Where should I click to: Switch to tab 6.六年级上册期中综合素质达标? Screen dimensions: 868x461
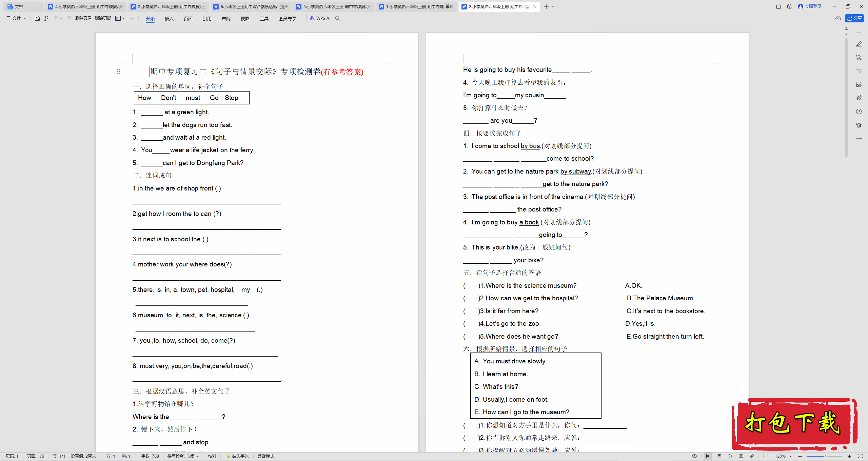tap(251, 6)
